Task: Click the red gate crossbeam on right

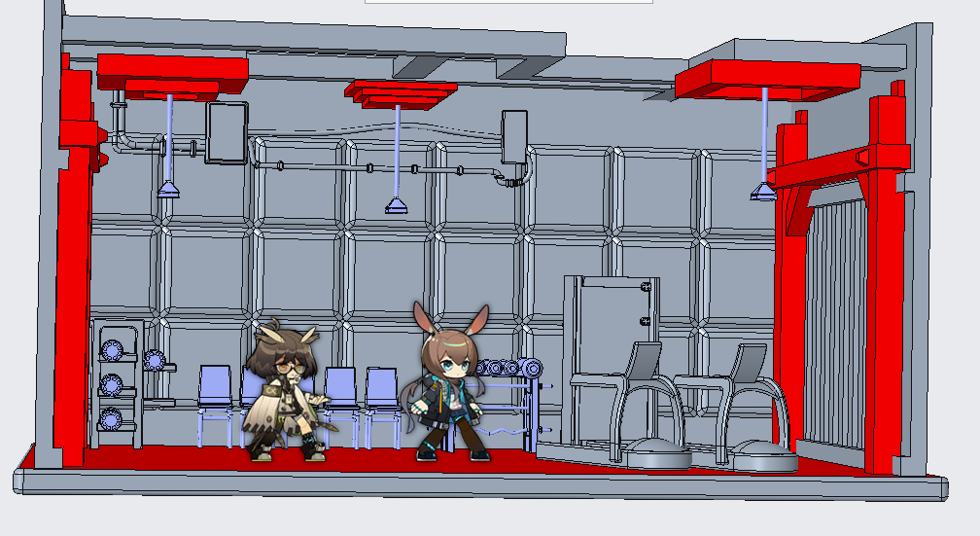Action: coord(839,165)
